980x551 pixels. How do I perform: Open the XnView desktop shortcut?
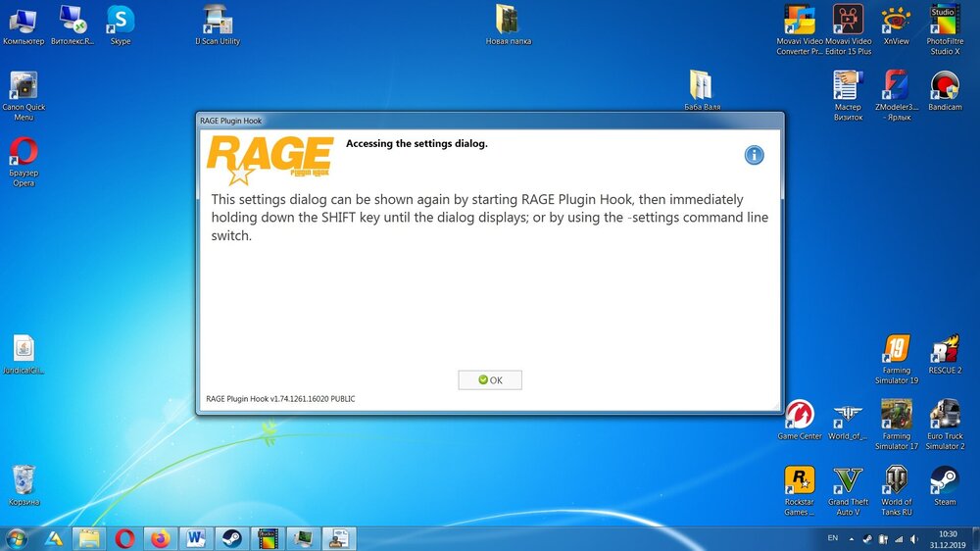pos(897,25)
